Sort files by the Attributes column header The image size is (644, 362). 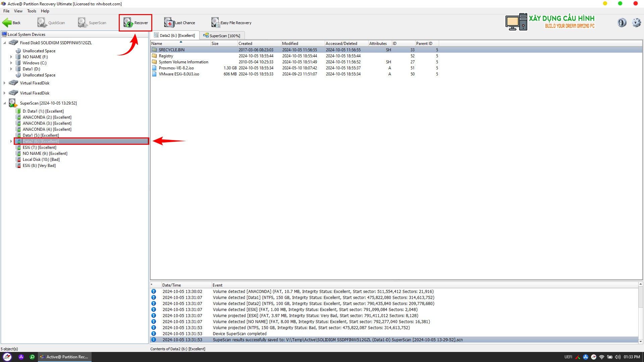coord(380,44)
